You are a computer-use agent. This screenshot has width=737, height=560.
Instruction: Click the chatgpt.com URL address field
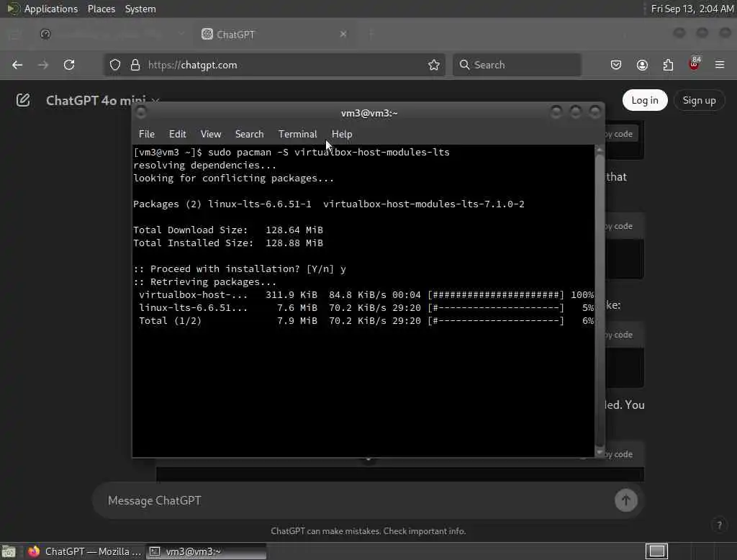coord(275,65)
